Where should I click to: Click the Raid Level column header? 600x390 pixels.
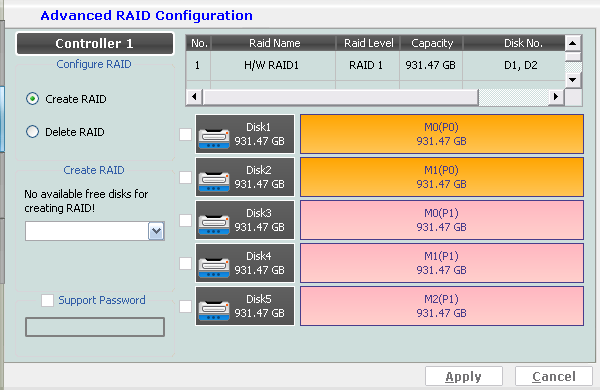pyautogui.click(x=368, y=43)
